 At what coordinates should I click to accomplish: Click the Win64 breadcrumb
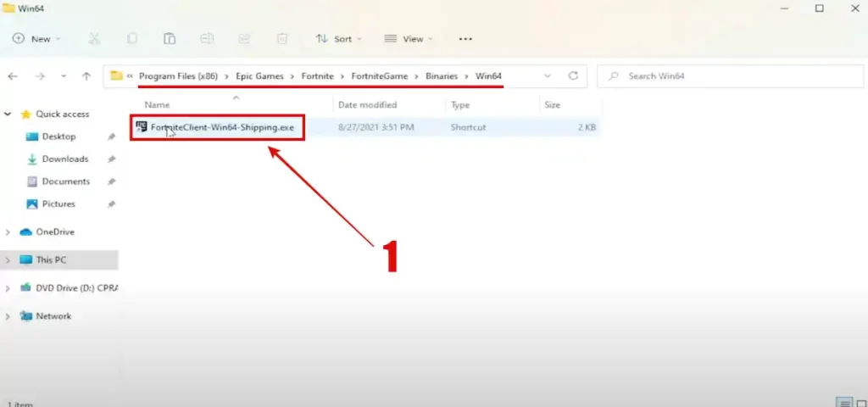pyautogui.click(x=488, y=75)
